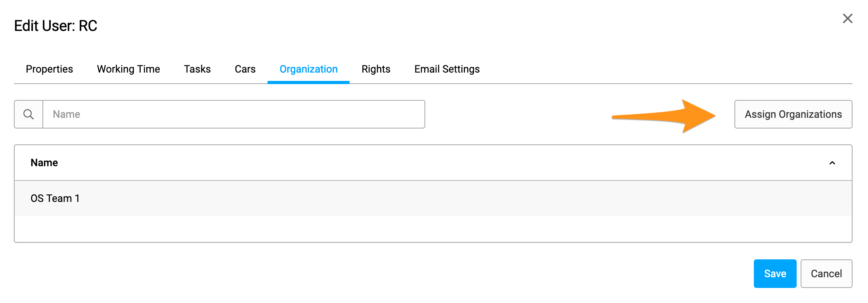The width and height of the screenshot is (868, 303).
Task: Cancel editing the user
Action: (x=826, y=274)
